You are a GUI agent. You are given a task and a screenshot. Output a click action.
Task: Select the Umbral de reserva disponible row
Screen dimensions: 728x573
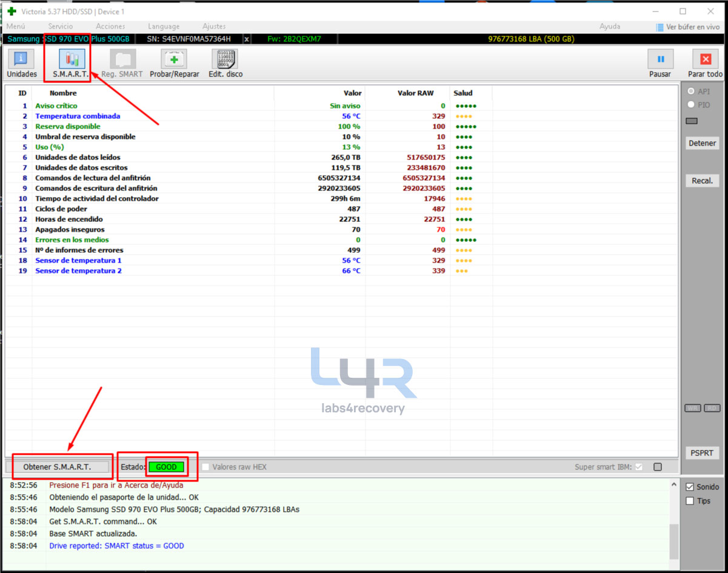[342, 137]
